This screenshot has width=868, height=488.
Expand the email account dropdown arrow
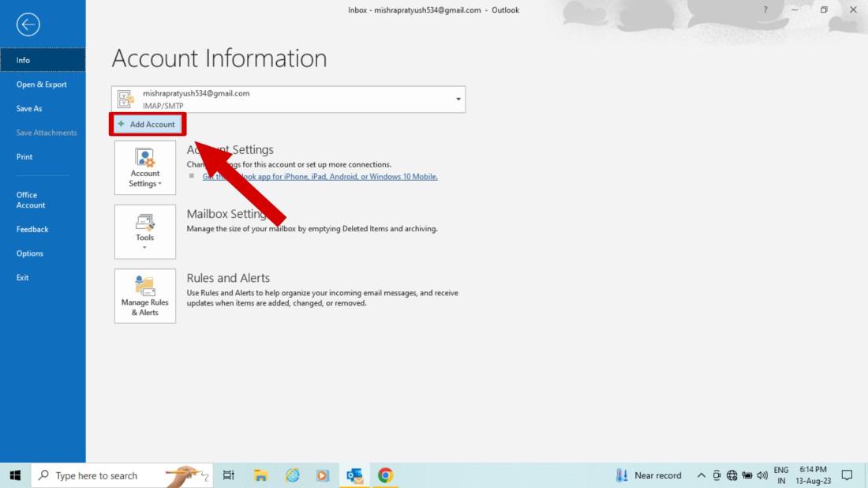[458, 99]
